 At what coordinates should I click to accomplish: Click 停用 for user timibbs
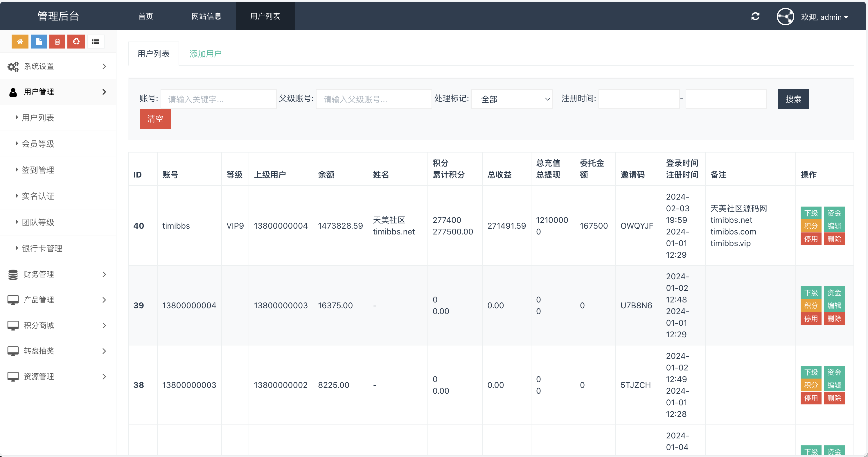(811, 239)
